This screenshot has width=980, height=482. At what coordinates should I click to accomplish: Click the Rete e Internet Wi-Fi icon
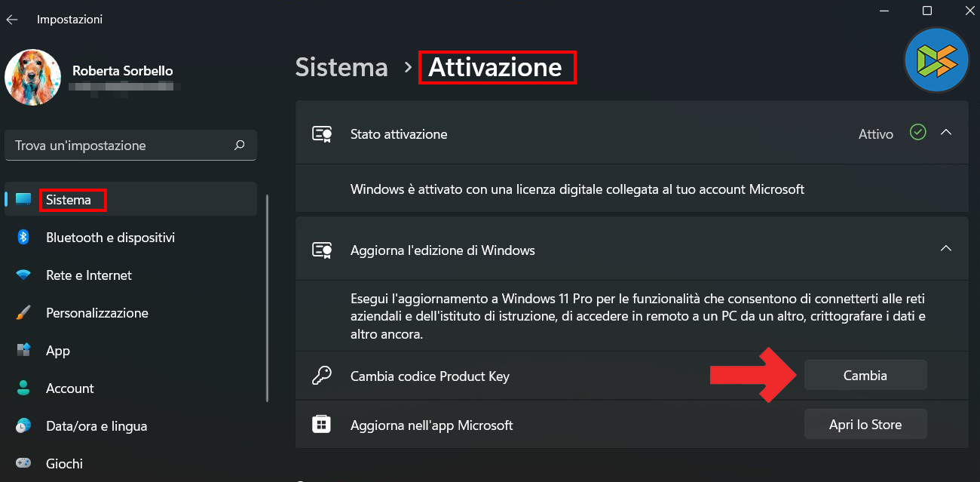(x=23, y=275)
